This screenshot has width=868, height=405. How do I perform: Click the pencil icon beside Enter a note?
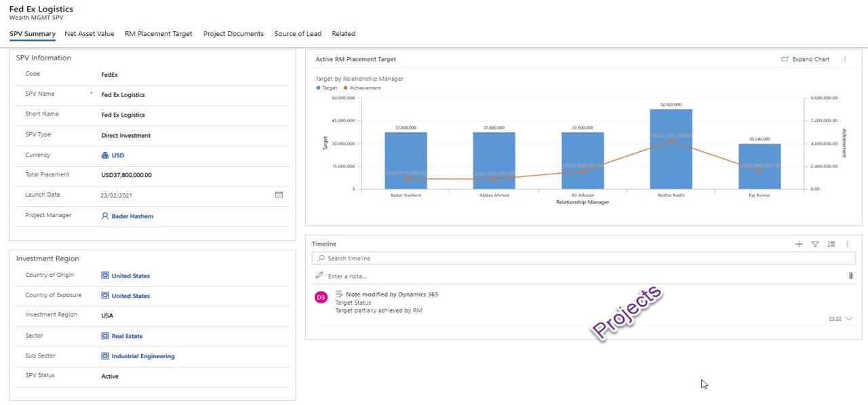pyautogui.click(x=319, y=276)
